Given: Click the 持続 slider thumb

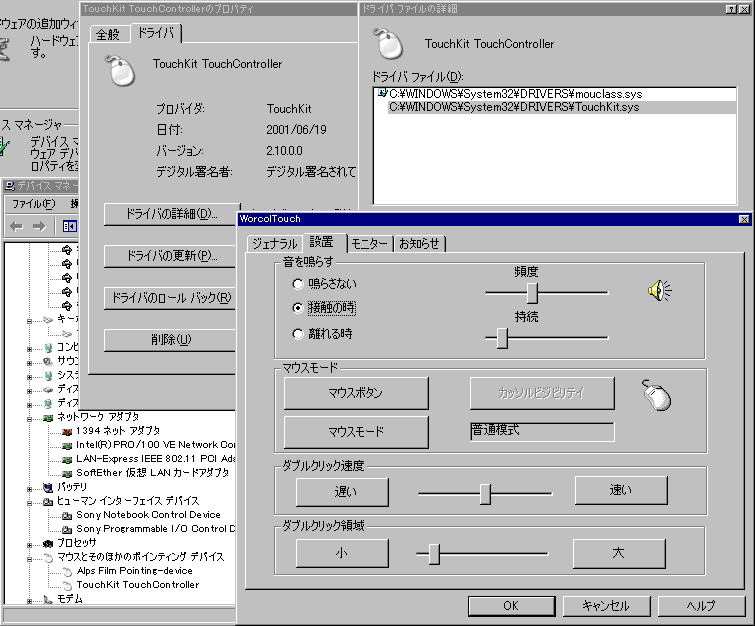Looking at the screenshot, I should point(502,338).
